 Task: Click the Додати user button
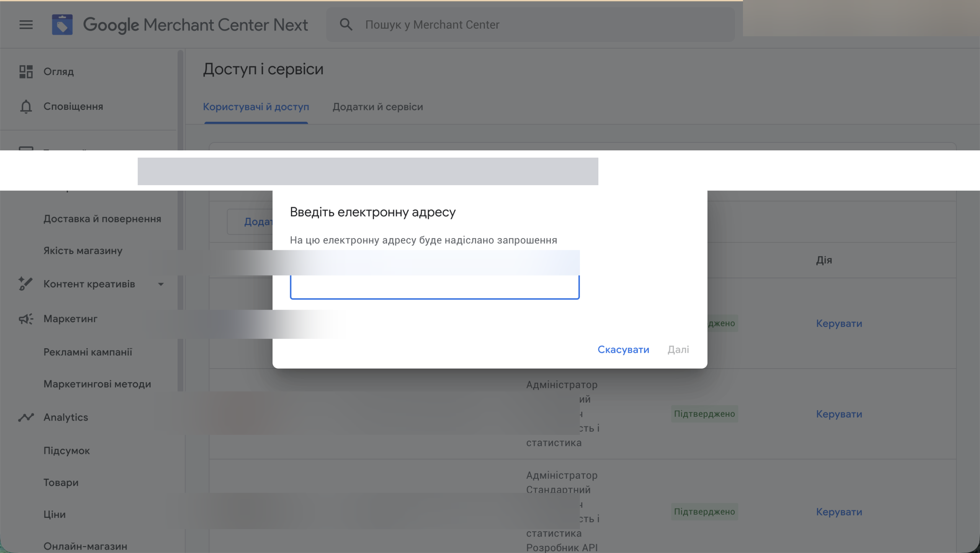(250, 222)
